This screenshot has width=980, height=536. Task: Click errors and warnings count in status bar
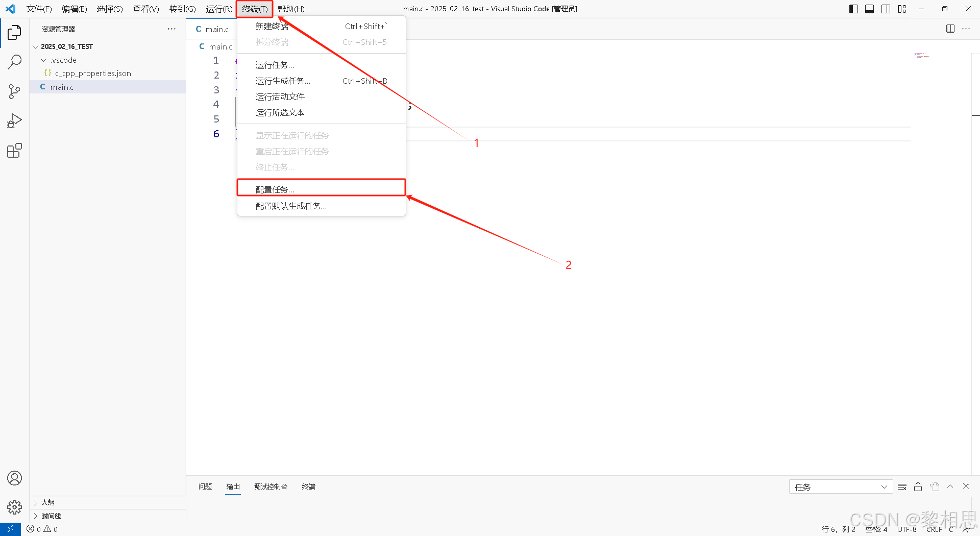tap(42, 529)
